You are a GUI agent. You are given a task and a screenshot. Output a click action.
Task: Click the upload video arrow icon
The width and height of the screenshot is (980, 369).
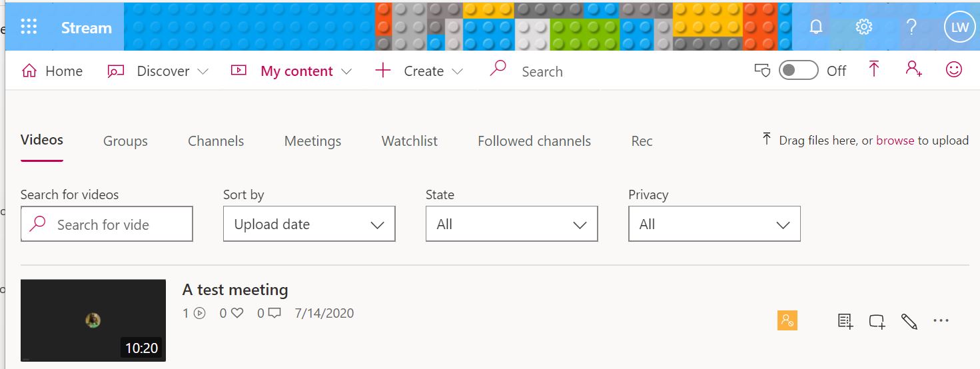click(874, 69)
